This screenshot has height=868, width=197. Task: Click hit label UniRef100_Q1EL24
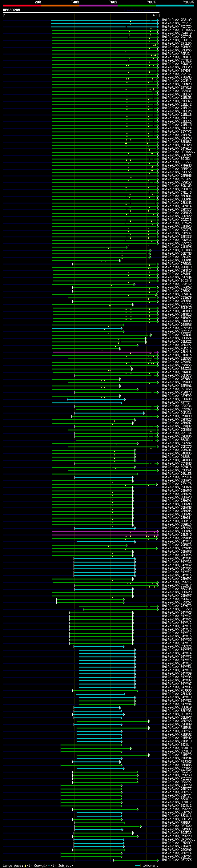[177, 108]
